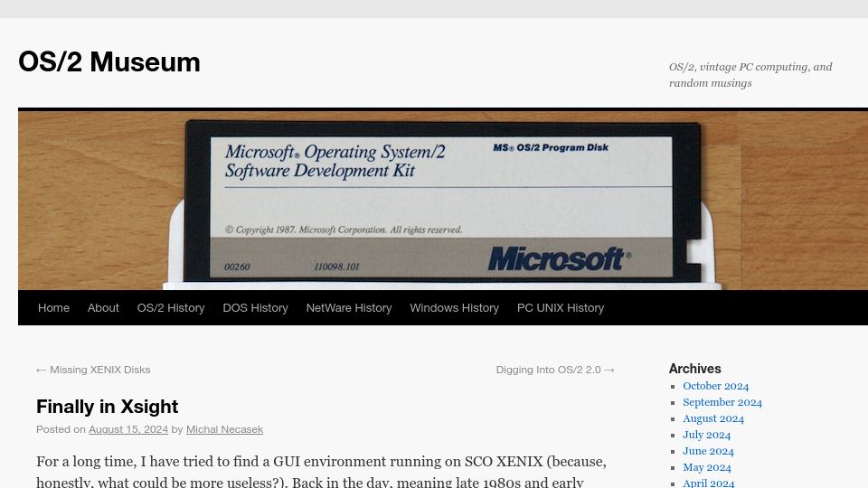Go to previous post Missing XENIX Disks

point(93,370)
